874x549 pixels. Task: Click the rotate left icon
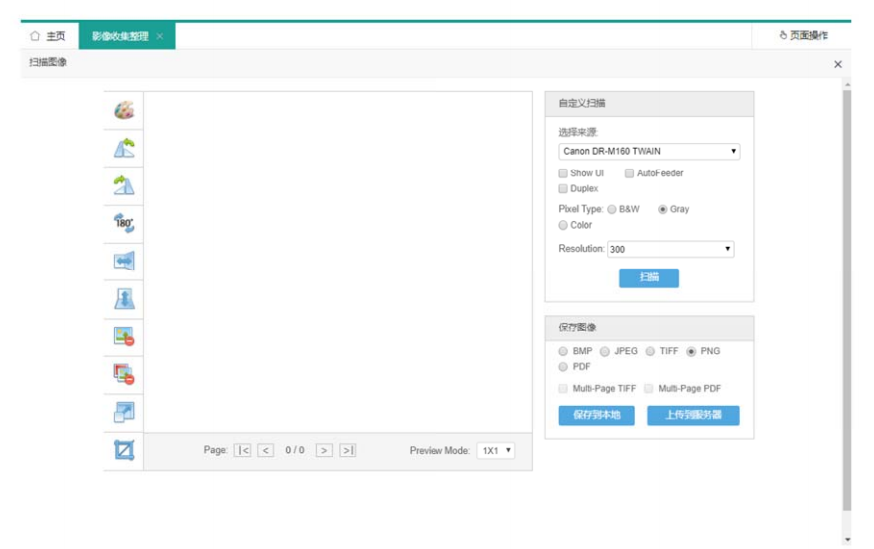124,148
